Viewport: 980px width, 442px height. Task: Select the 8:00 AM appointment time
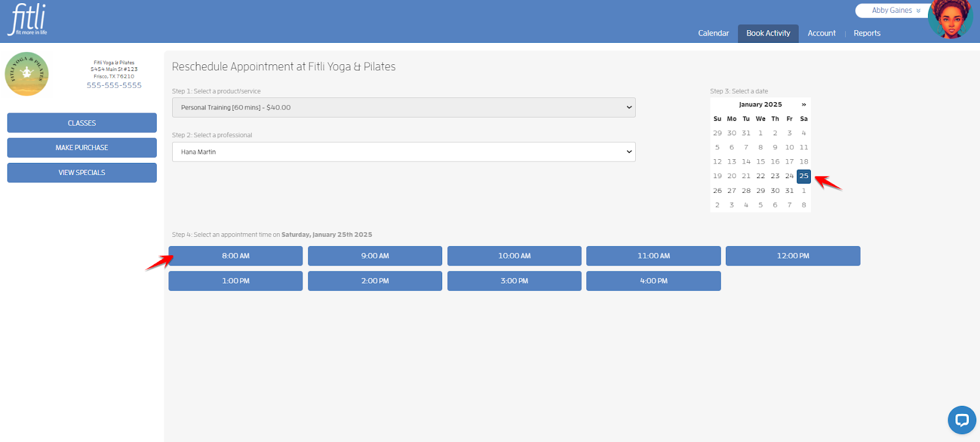point(236,256)
